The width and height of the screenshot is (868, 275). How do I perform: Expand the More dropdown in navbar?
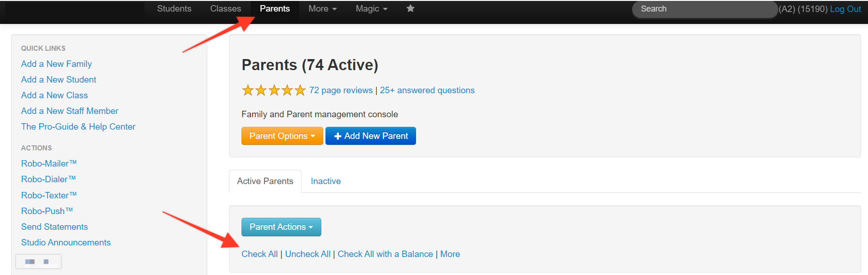[x=323, y=9]
